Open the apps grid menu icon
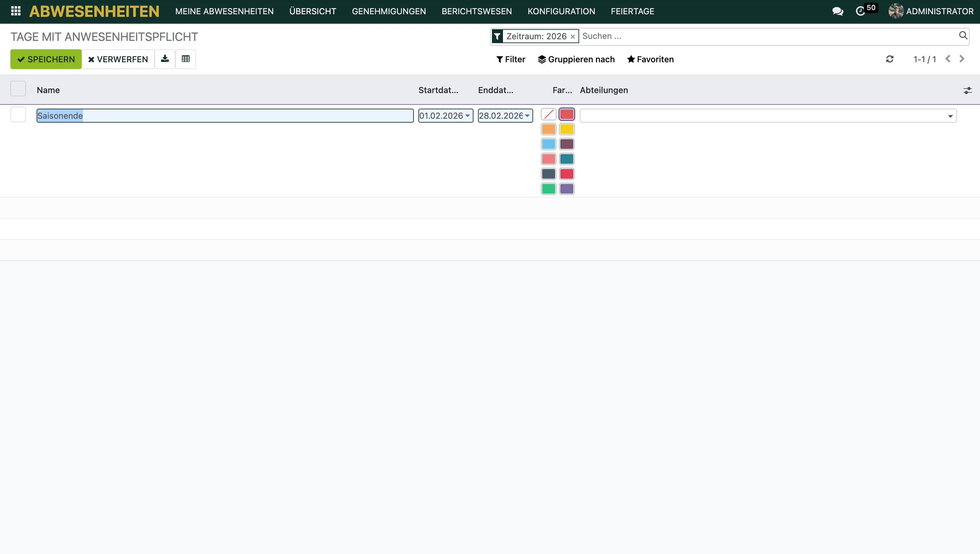 pos(16,11)
